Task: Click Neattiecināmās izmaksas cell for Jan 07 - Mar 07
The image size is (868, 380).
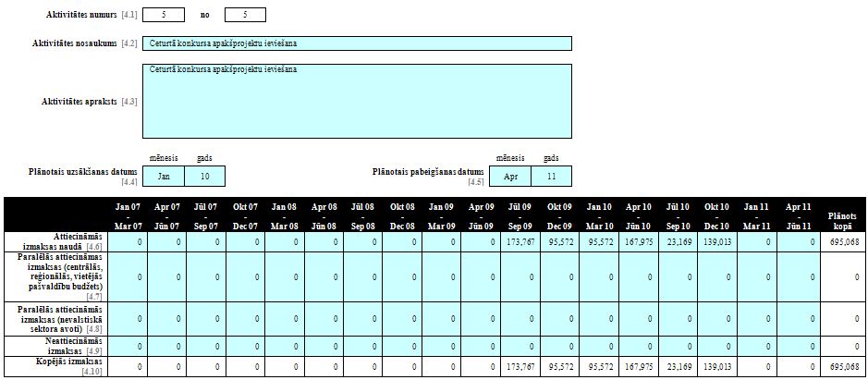Action: 128,346
